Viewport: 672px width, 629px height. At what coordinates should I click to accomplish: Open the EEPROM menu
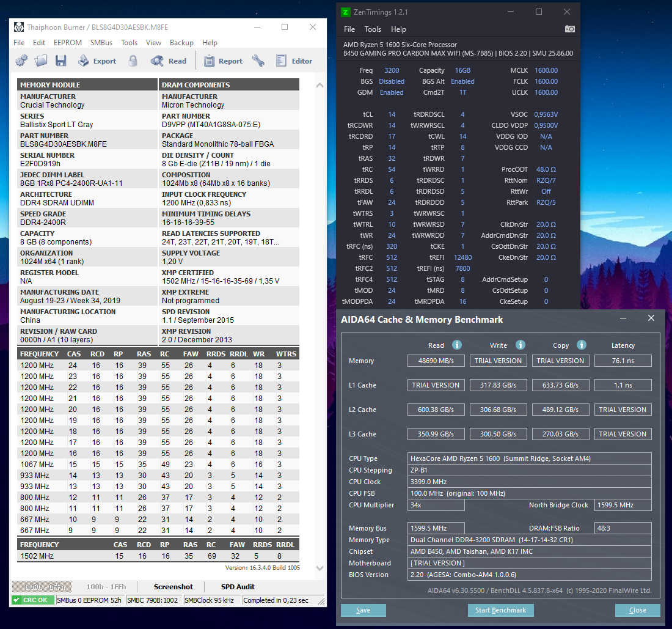(68, 42)
